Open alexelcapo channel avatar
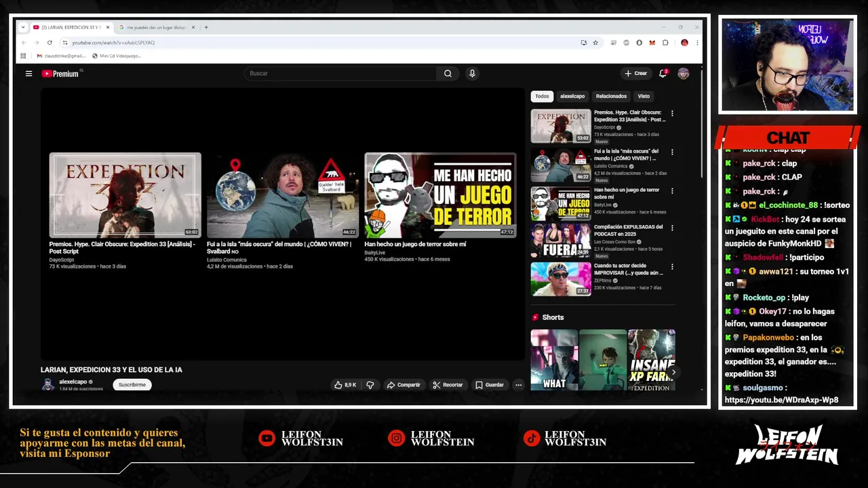This screenshot has height=488, width=868. [x=47, y=384]
